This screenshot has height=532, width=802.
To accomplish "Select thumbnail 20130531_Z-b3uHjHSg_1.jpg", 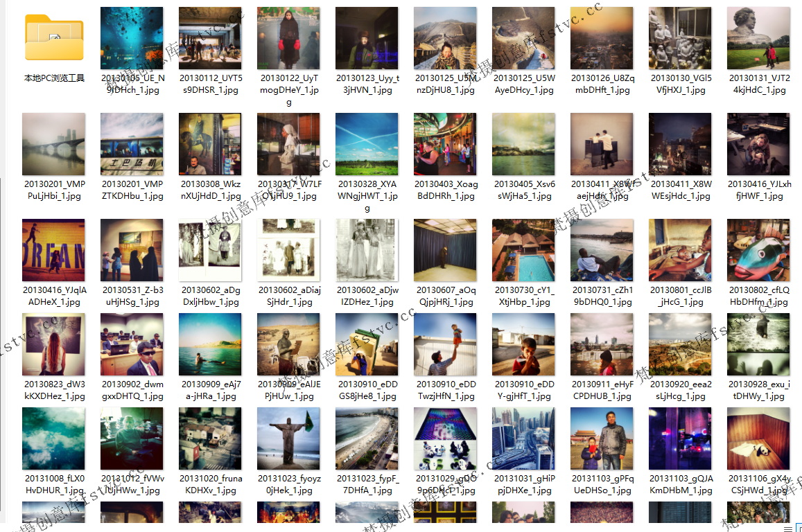I will pyautogui.click(x=132, y=250).
